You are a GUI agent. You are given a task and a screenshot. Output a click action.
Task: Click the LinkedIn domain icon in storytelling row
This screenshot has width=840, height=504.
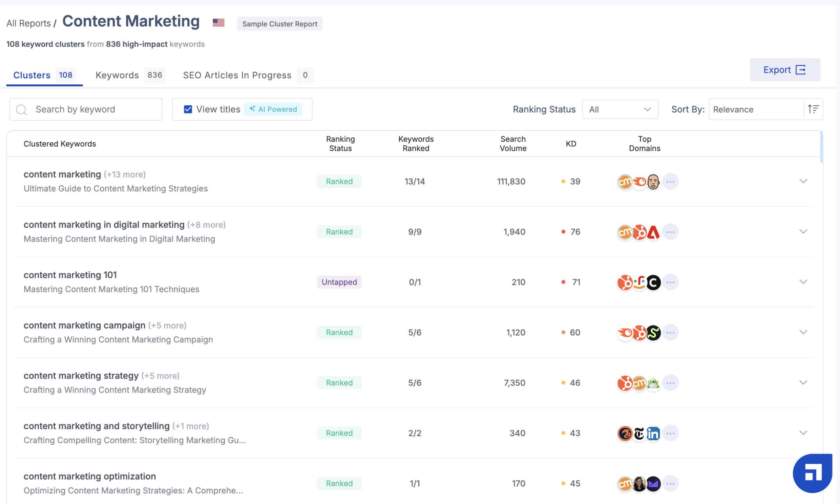653,433
